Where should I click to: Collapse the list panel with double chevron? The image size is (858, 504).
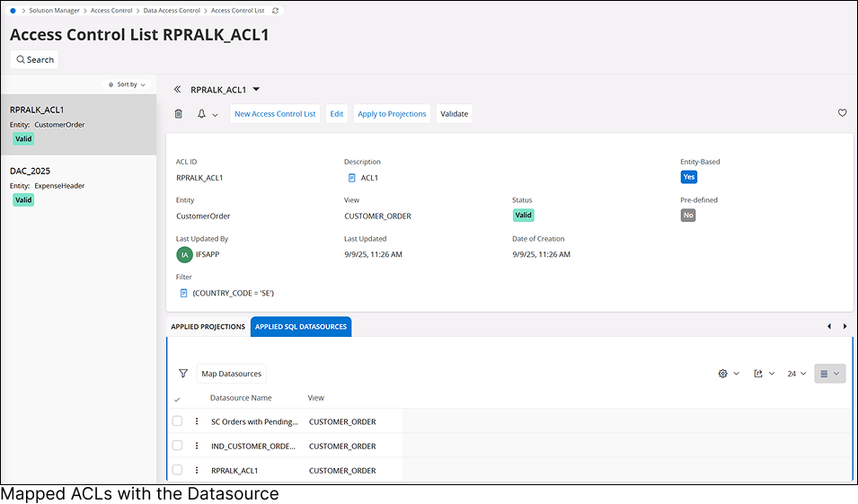(x=178, y=90)
